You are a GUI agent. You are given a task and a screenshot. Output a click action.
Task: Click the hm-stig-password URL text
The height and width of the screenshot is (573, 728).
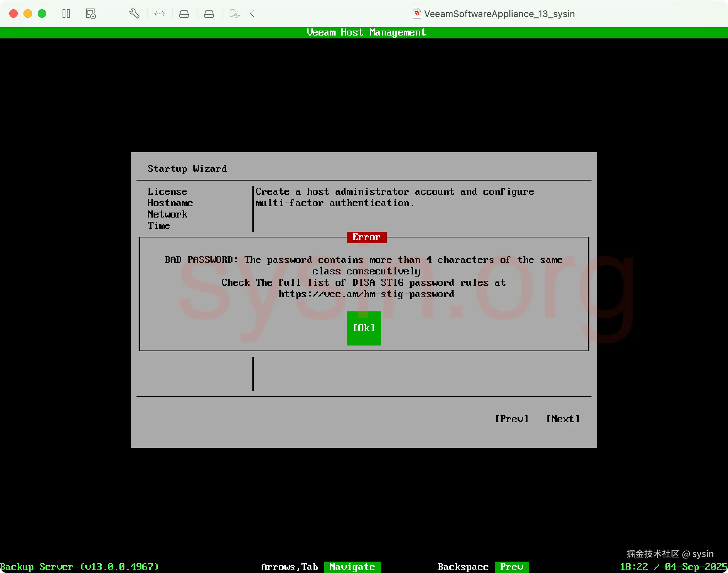coord(366,294)
